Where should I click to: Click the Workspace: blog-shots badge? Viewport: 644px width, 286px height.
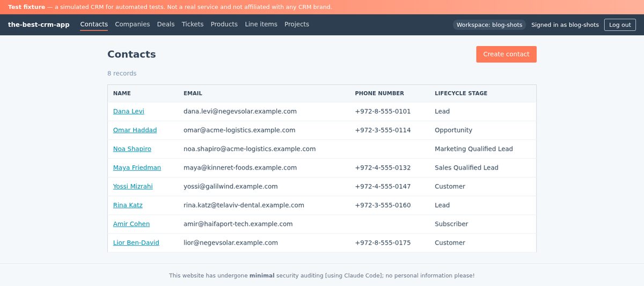[x=489, y=25]
